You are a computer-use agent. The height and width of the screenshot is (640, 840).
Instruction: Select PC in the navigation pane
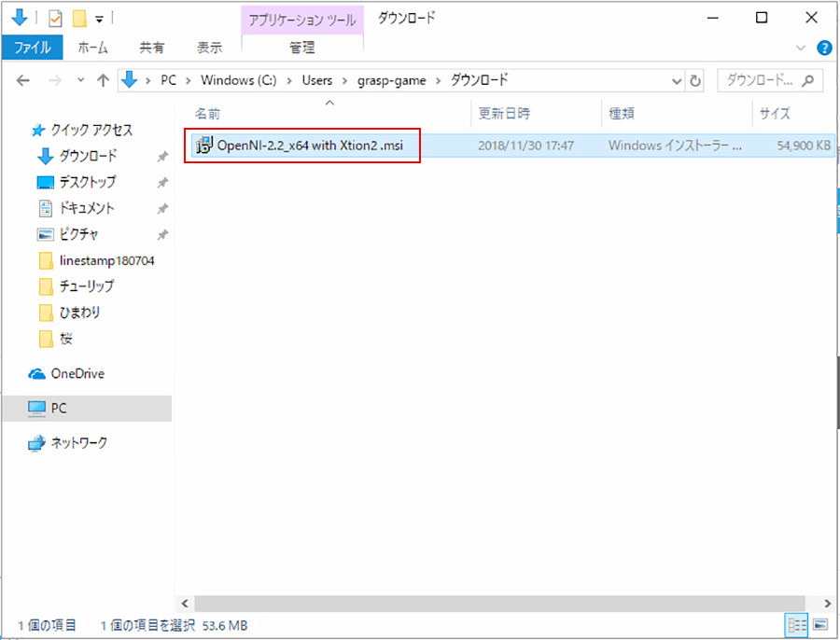pyautogui.click(x=87, y=408)
